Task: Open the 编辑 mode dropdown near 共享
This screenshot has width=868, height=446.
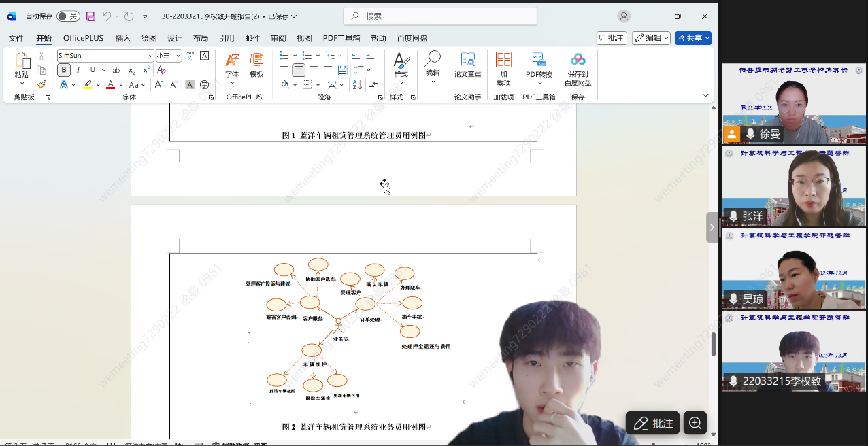Action: pyautogui.click(x=651, y=38)
